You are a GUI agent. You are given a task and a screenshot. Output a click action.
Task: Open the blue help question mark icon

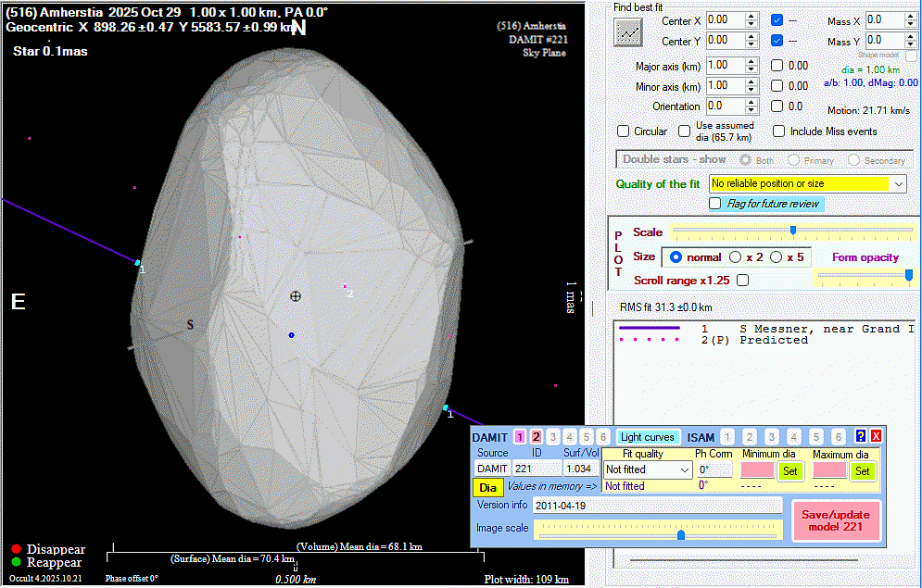click(861, 436)
